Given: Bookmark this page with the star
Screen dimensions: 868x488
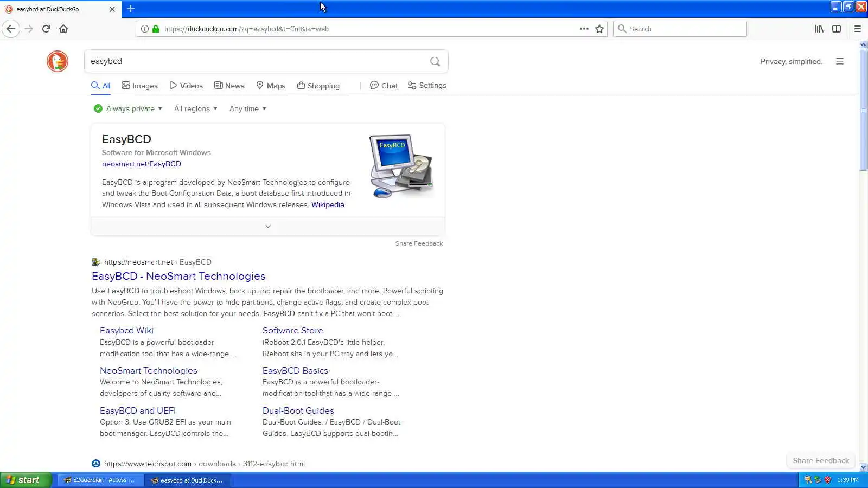Looking at the screenshot, I should pos(599,29).
